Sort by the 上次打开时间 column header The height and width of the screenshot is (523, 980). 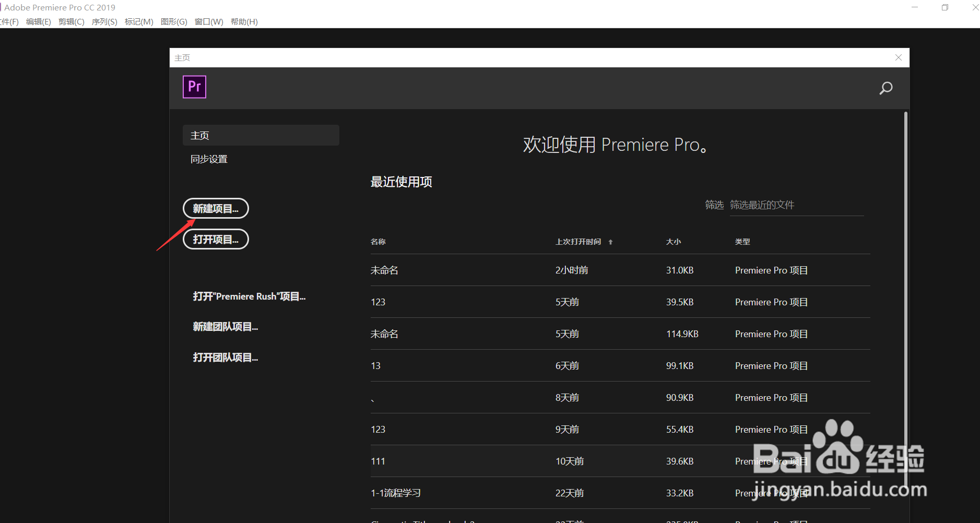click(578, 242)
